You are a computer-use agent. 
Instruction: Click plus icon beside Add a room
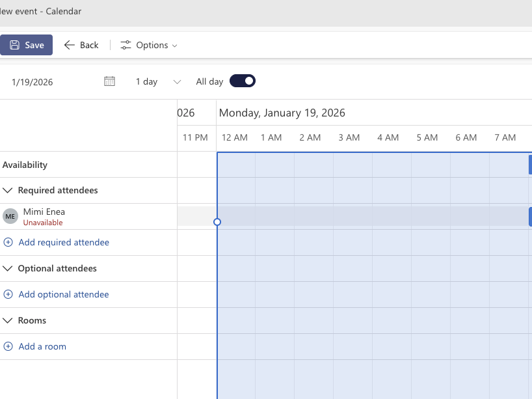coord(8,346)
